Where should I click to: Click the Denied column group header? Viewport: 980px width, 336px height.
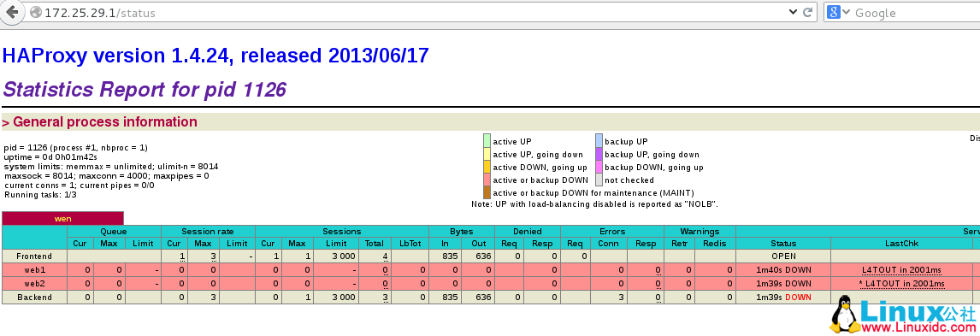pyautogui.click(x=528, y=231)
